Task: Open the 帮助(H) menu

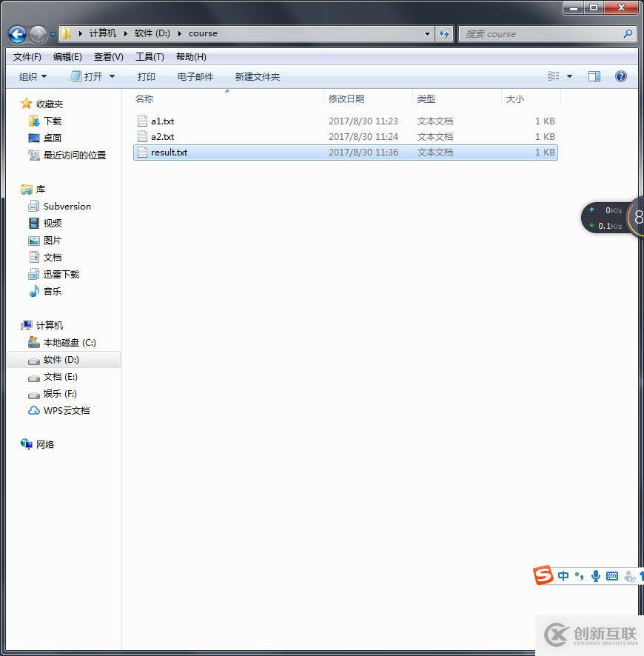Action: pyautogui.click(x=191, y=57)
